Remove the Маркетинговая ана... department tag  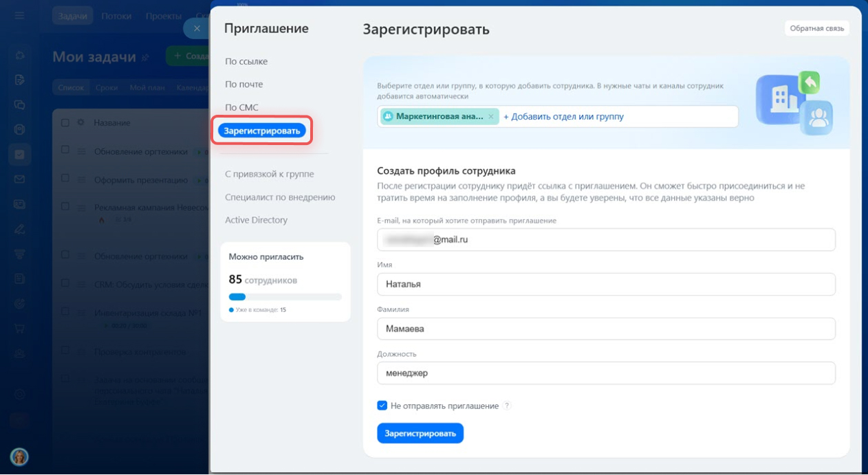pos(490,117)
